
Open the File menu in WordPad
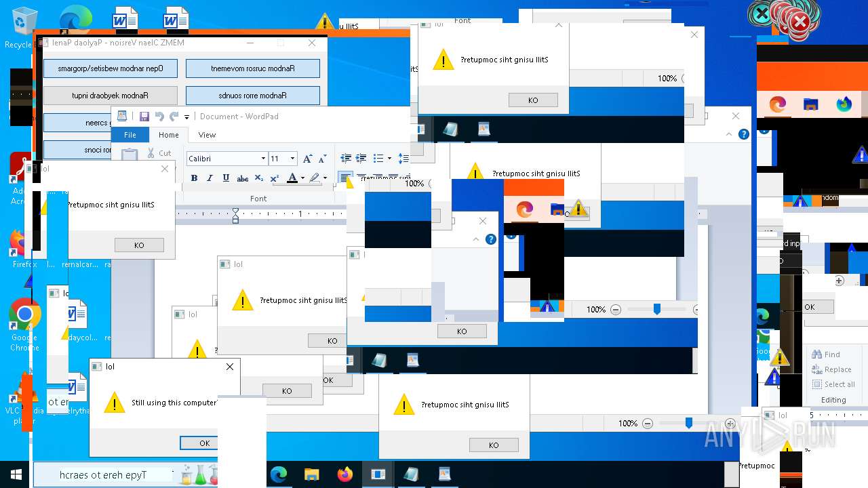coord(130,135)
